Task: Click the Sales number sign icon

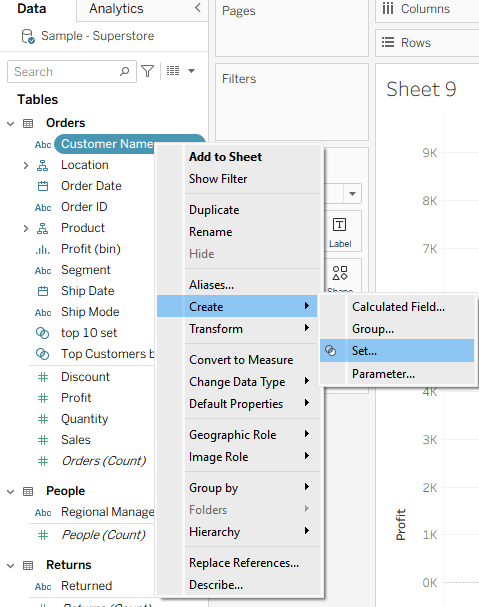Action: coord(43,440)
